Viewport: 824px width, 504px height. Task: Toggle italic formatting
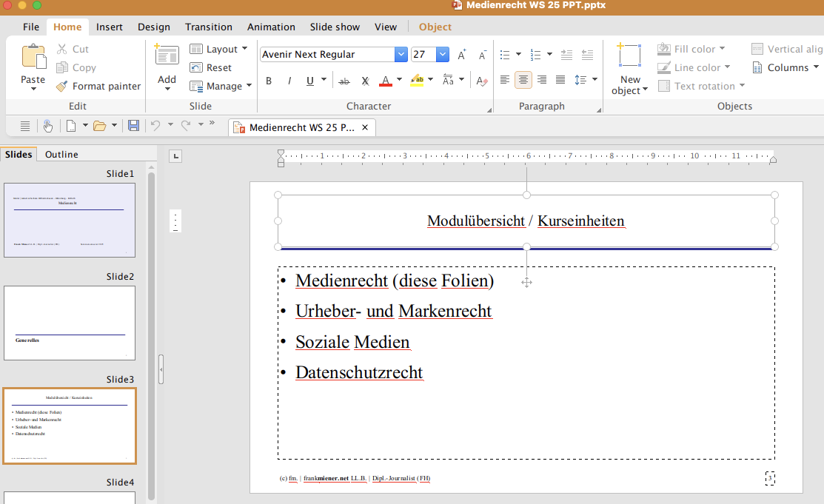pos(289,81)
